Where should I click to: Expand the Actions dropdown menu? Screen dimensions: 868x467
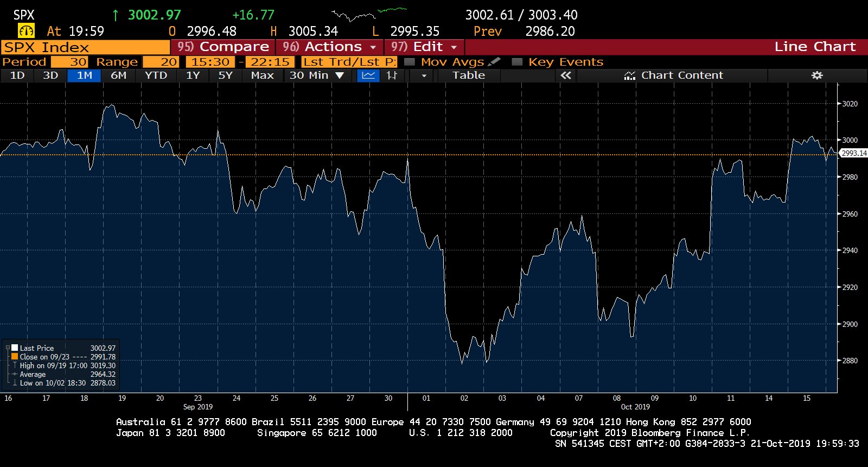(x=329, y=47)
